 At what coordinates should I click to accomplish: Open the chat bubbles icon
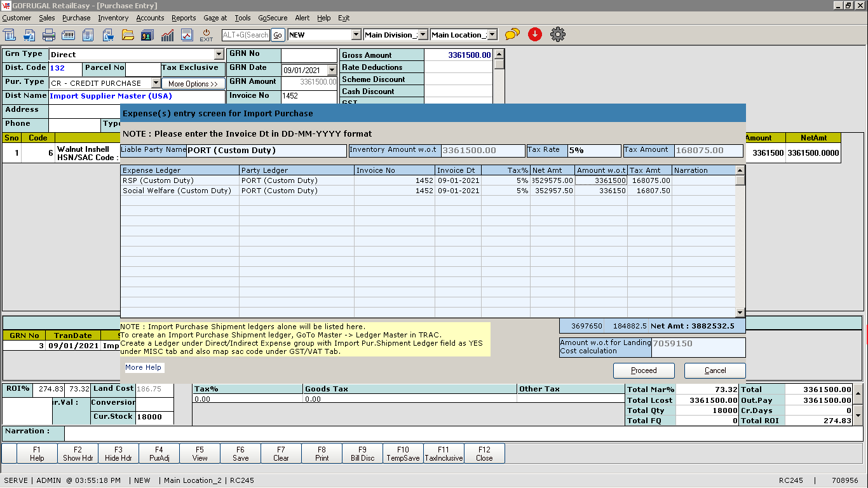coord(512,34)
